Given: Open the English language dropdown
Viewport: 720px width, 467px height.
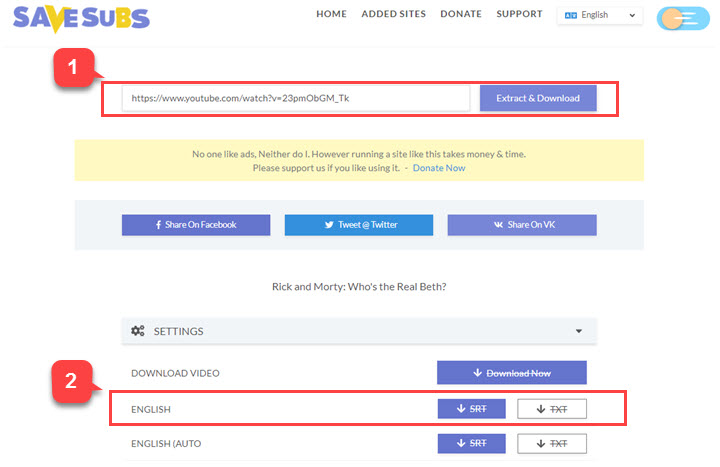Looking at the screenshot, I should pos(600,15).
